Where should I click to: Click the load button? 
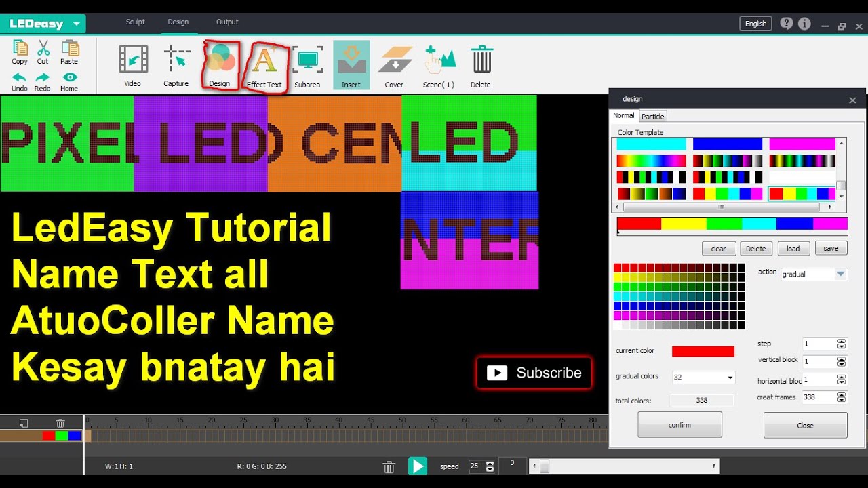[793, 249]
